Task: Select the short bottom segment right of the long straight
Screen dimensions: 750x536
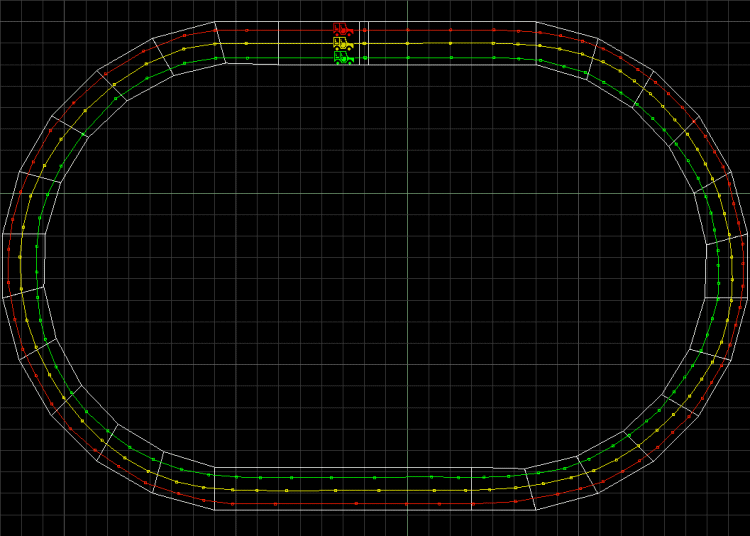Action: pyautogui.click(x=497, y=487)
